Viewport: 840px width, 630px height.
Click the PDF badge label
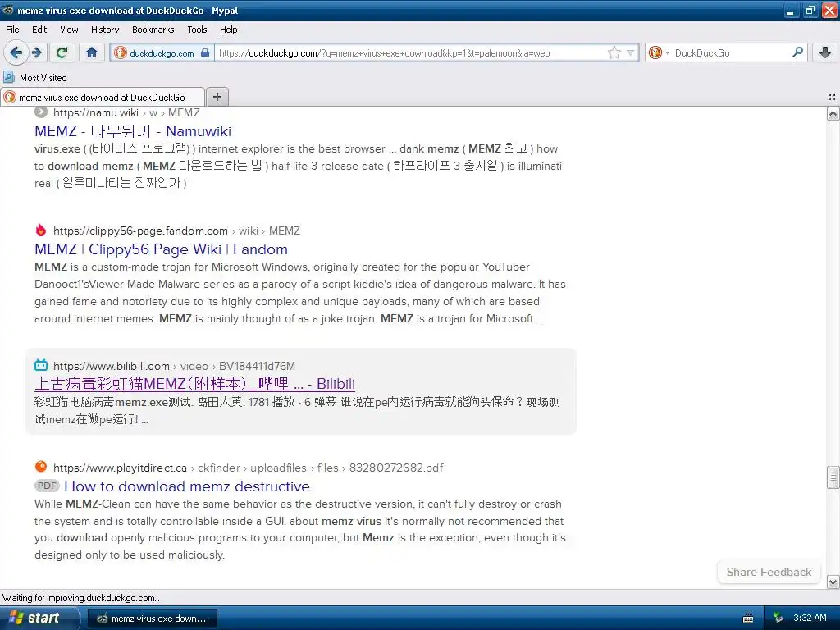(x=47, y=486)
